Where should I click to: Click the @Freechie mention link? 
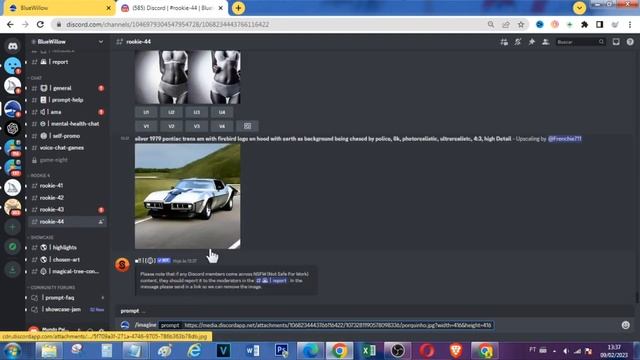[564, 139]
